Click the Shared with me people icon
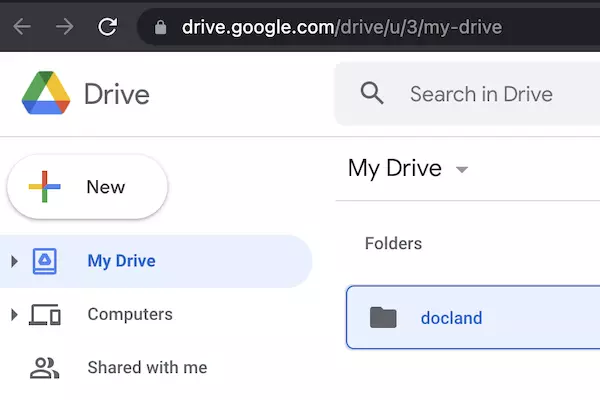Image resolution: width=600 pixels, height=400 pixels. 44,368
